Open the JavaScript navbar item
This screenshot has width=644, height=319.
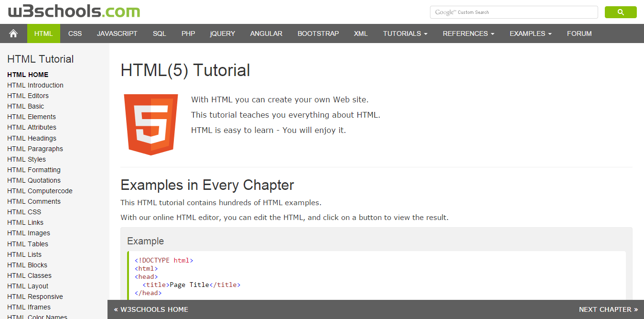(117, 33)
